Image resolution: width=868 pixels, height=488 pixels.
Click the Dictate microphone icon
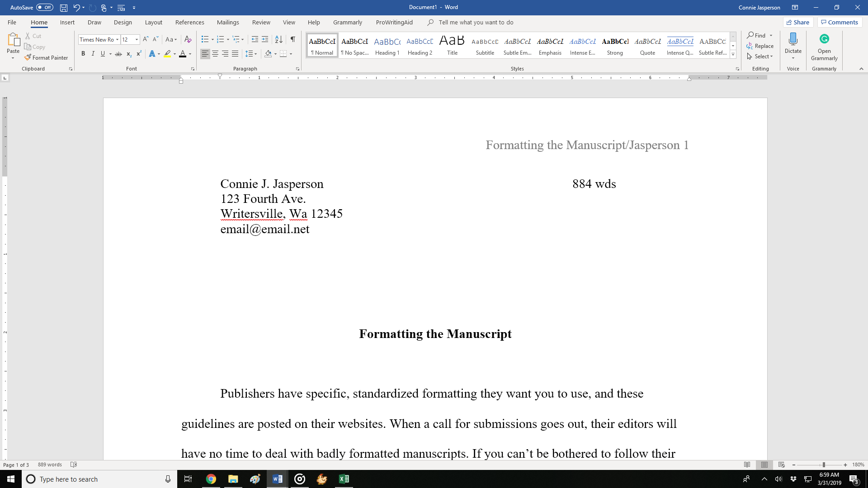(x=793, y=40)
